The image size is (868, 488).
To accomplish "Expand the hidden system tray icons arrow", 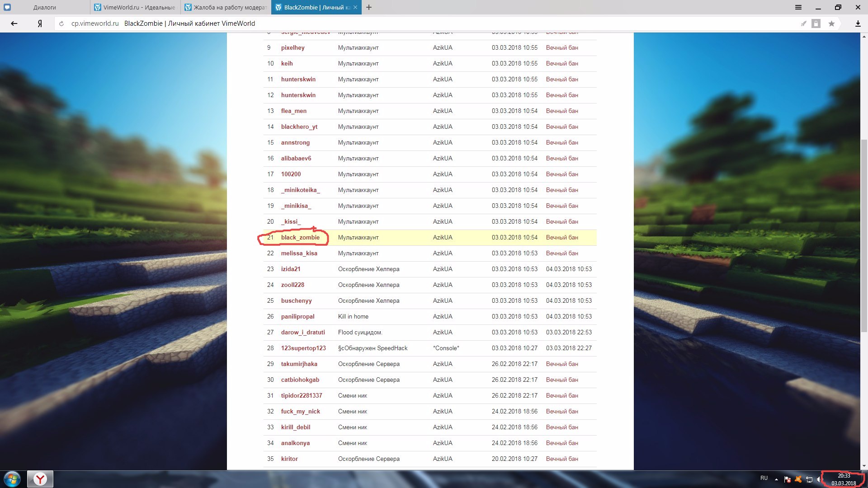I will [x=776, y=479].
